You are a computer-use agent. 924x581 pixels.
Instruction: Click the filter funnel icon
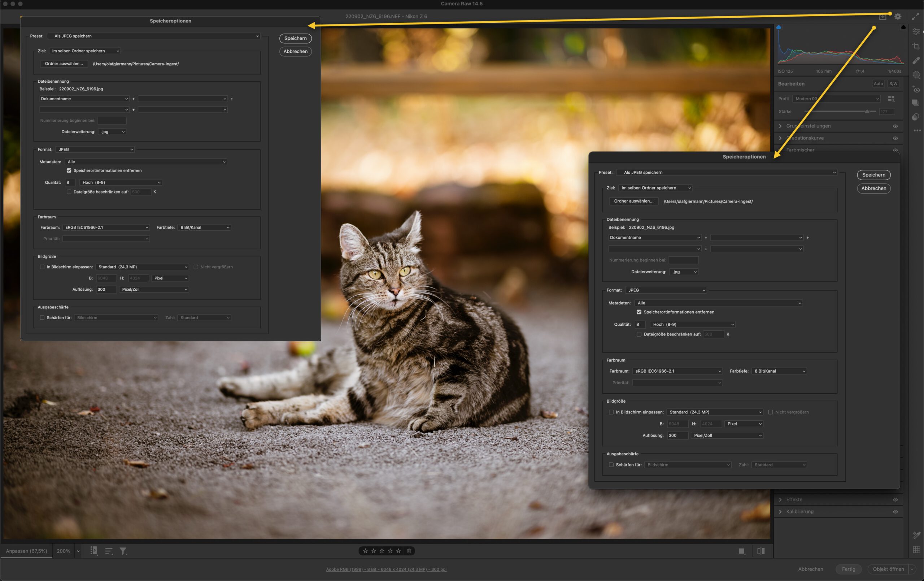tap(123, 551)
